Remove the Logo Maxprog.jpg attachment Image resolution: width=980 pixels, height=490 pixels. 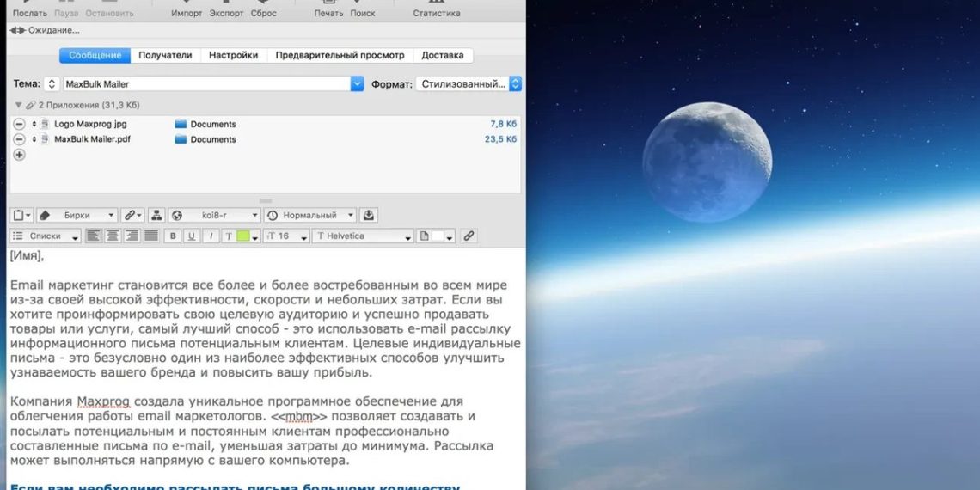coord(19,124)
